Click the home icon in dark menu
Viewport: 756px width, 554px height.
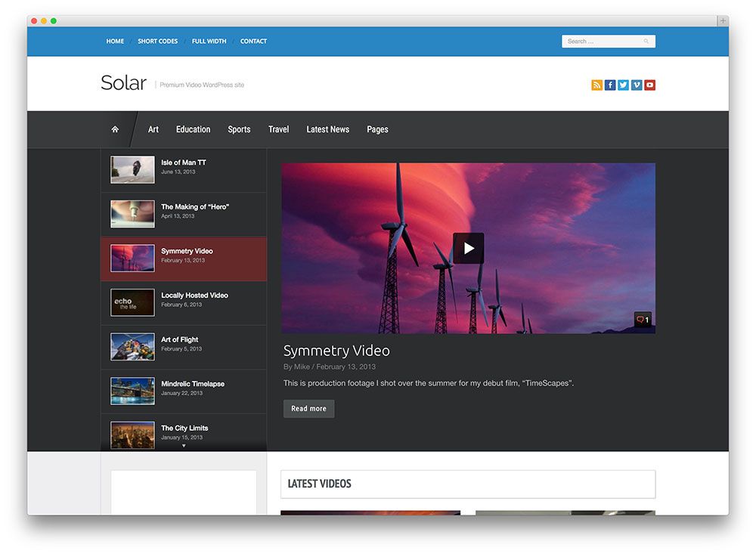click(x=115, y=129)
